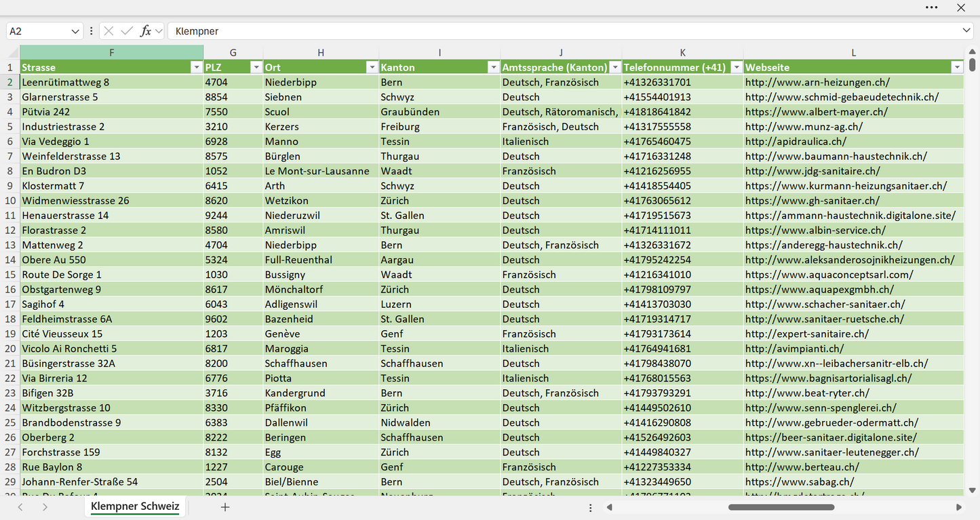Confirm entry with checkmark icon
Viewport: 980px width, 520px height.
[x=127, y=31]
